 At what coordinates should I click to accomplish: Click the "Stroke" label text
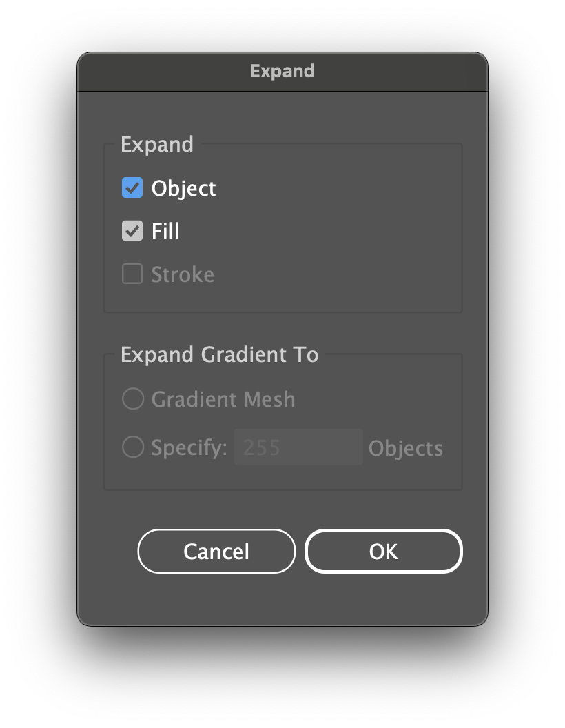pyautogui.click(x=183, y=275)
